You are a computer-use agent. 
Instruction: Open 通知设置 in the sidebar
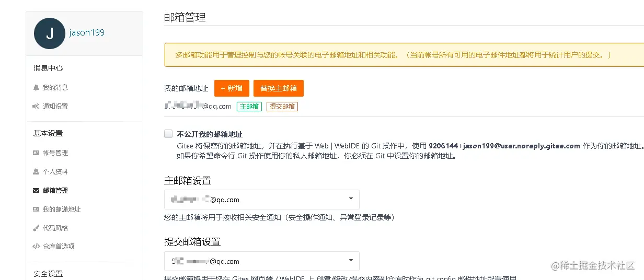tap(55, 107)
